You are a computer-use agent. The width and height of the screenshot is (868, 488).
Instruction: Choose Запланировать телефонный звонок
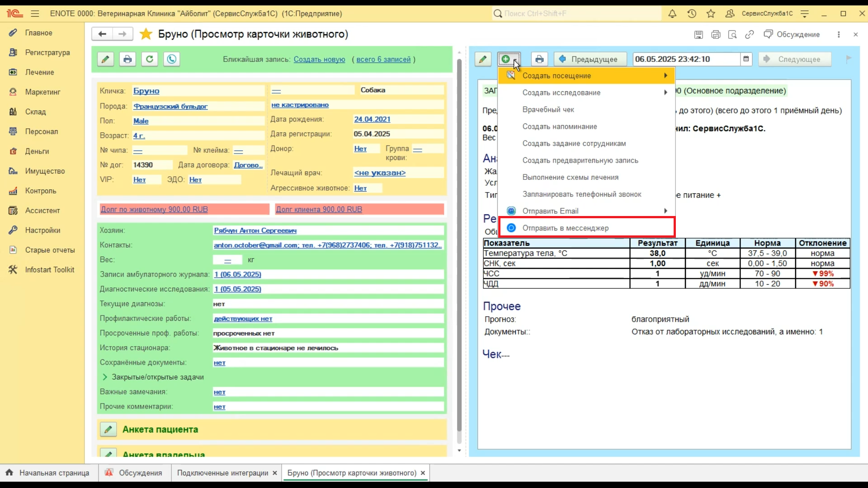tap(586, 194)
